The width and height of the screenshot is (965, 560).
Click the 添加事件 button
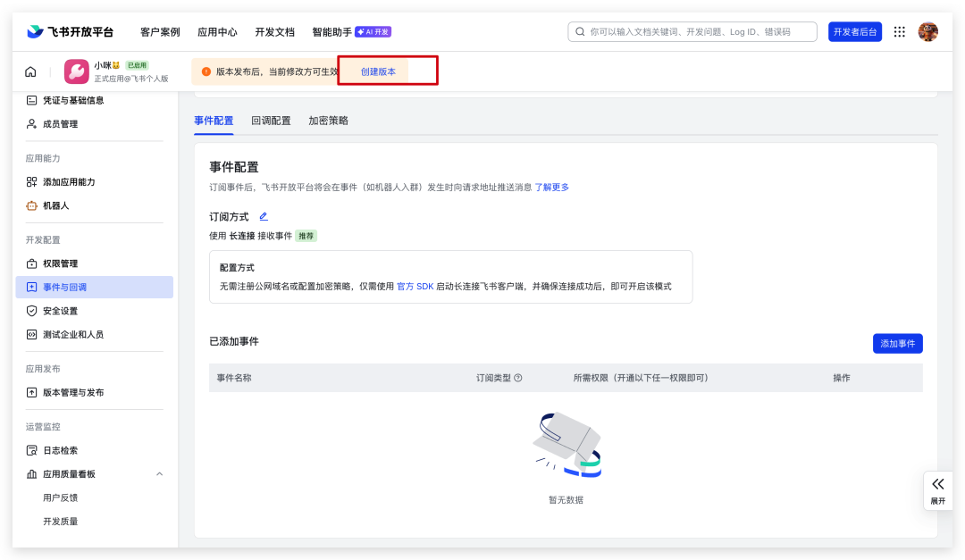[x=897, y=344]
